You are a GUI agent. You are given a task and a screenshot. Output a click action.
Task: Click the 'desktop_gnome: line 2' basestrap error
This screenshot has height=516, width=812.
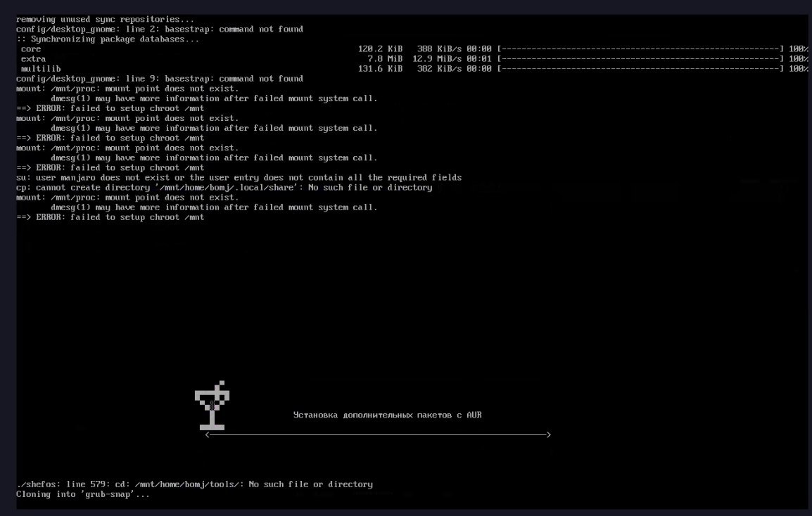160,30
